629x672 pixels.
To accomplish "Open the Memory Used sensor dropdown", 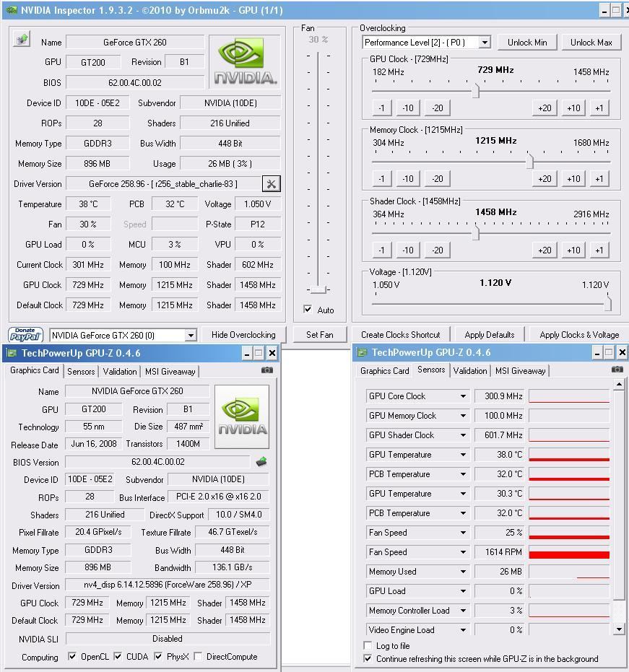I will click(x=463, y=571).
